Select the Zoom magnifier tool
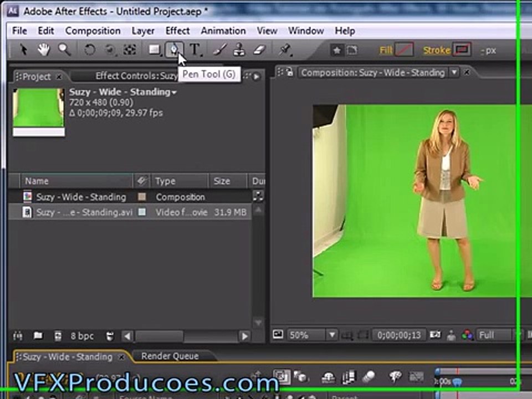Viewport: 532px width, 399px height. pyautogui.click(x=64, y=50)
